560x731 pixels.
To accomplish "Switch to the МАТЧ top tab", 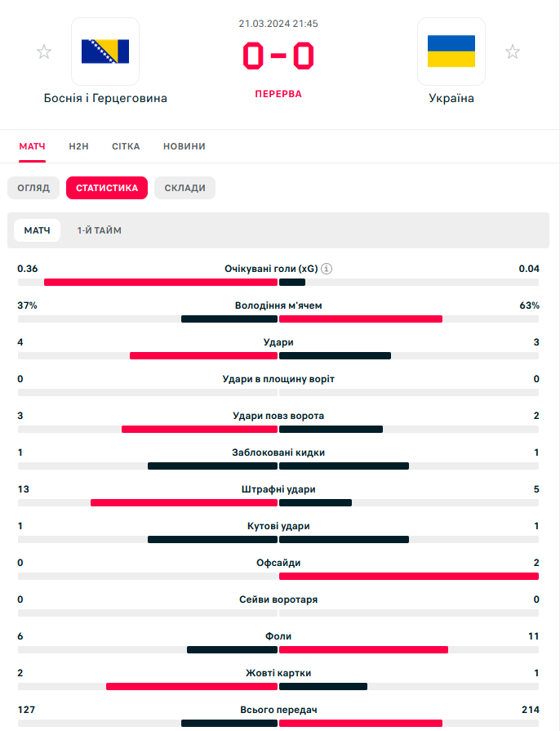I will click(32, 146).
